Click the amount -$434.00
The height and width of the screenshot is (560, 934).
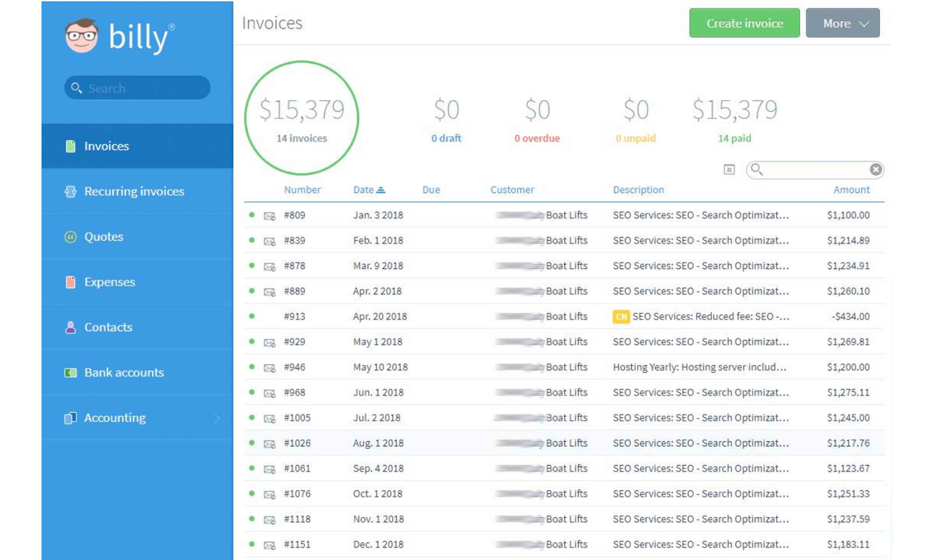pos(850,316)
